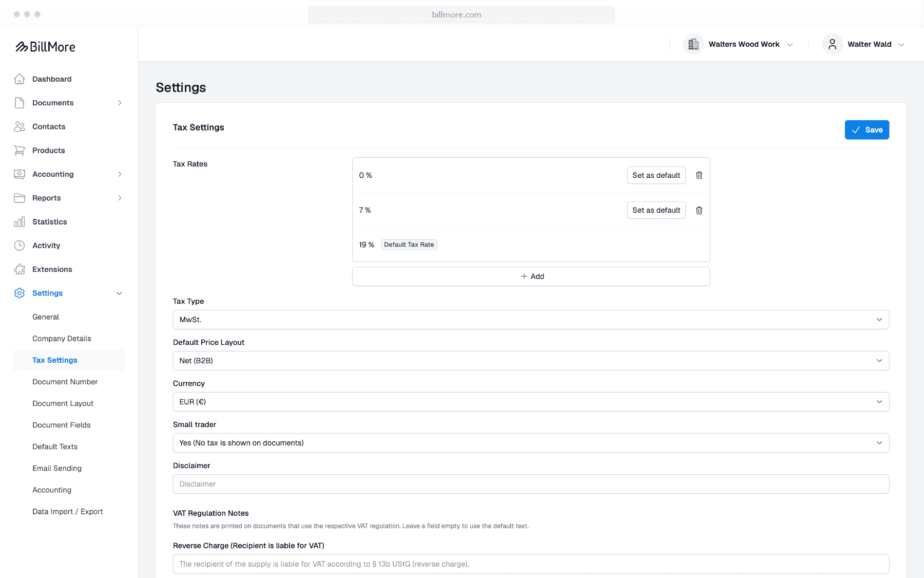Screen dimensions: 924x578
Task: Set 0 % as default tax rate
Action: (656, 175)
